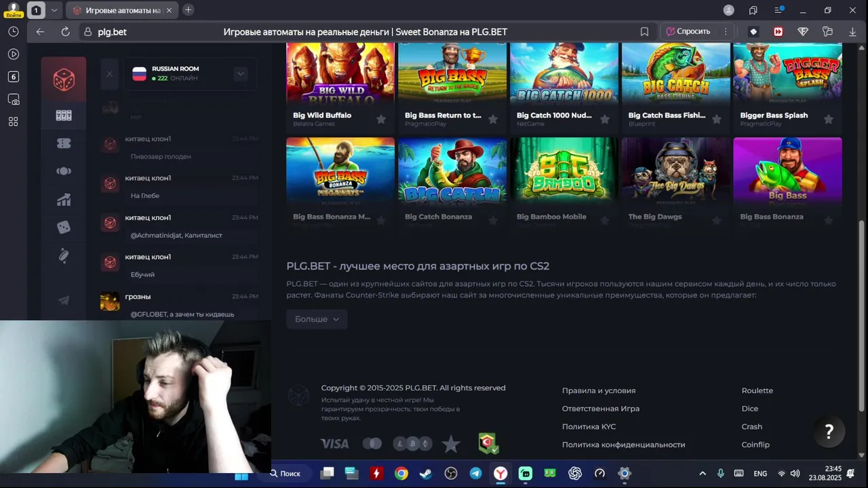Open downloads icon in browser toolbar
The width and height of the screenshot is (868, 488).
(x=852, y=32)
